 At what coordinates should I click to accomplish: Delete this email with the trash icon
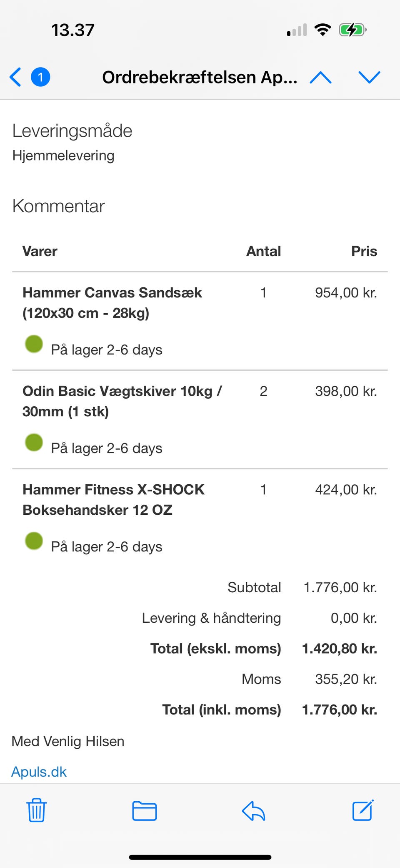[x=37, y=810]
